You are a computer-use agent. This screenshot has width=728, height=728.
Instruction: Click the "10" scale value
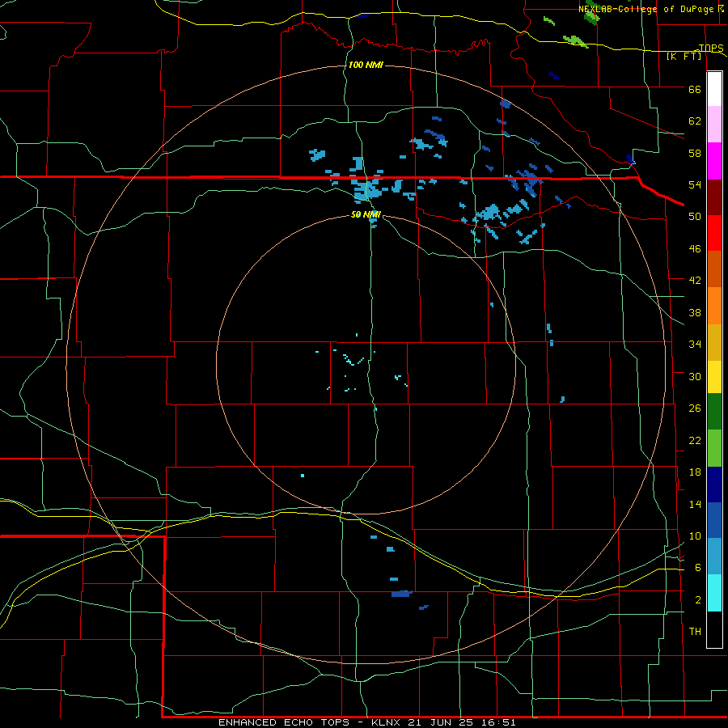pos(695,536)
